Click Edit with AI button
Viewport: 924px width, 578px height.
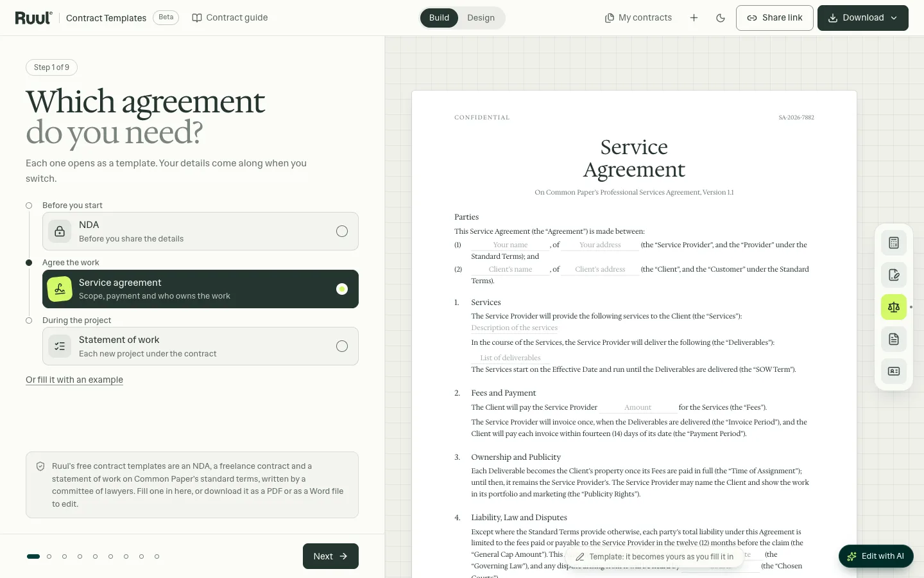(876, 556)
